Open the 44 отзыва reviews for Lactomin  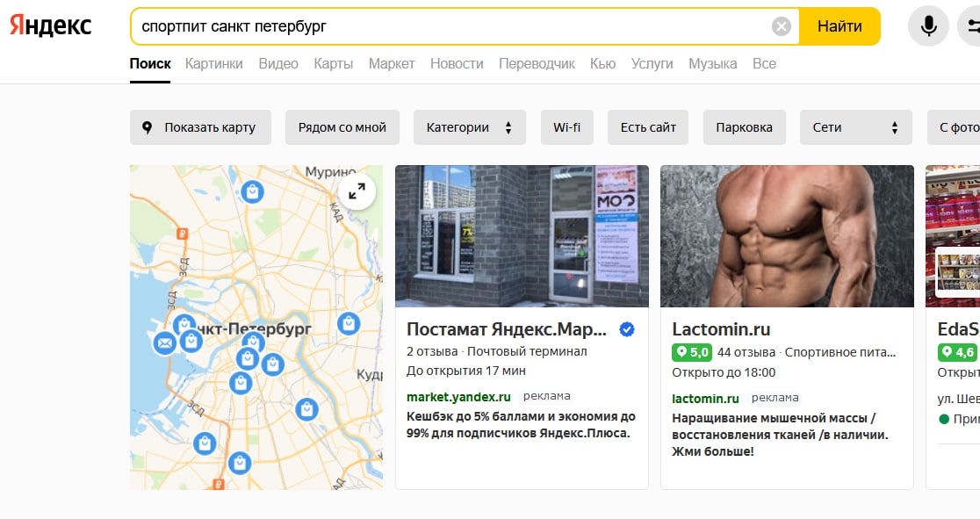tap(746, 352)
